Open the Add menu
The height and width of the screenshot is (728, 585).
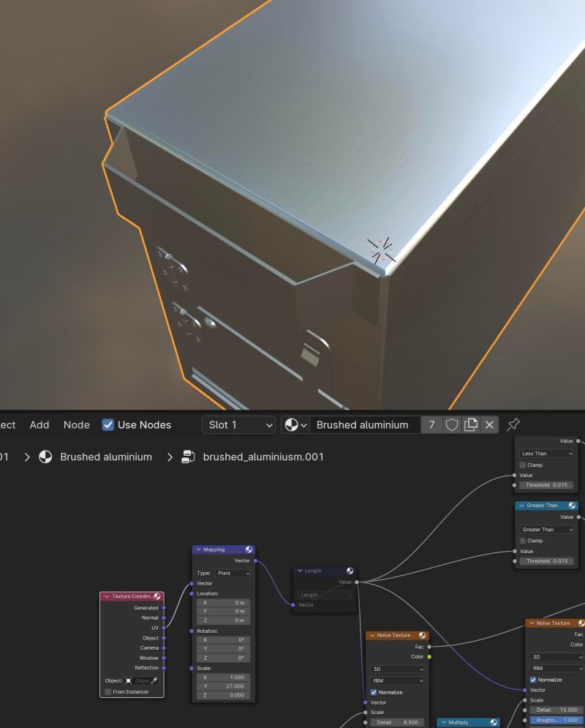tap(39, 425)
